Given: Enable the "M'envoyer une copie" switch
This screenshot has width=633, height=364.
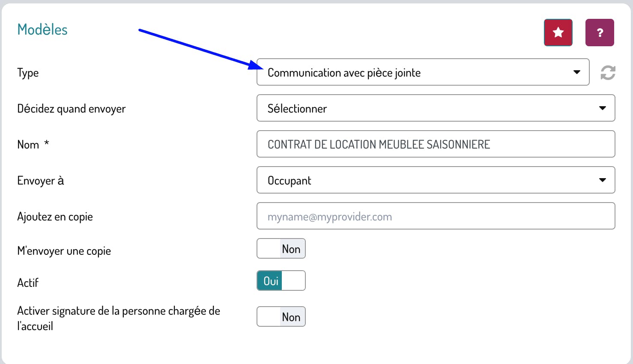Looking at the screenshot, I should coord(281,249).
